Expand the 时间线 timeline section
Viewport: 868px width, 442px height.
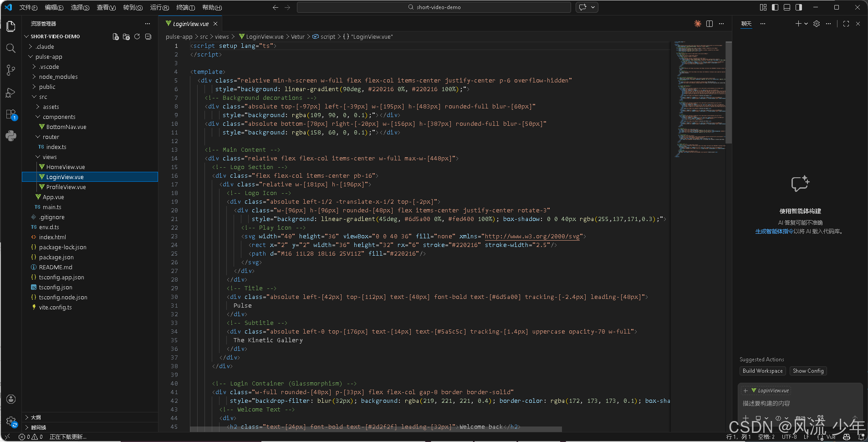pos(90,427)
